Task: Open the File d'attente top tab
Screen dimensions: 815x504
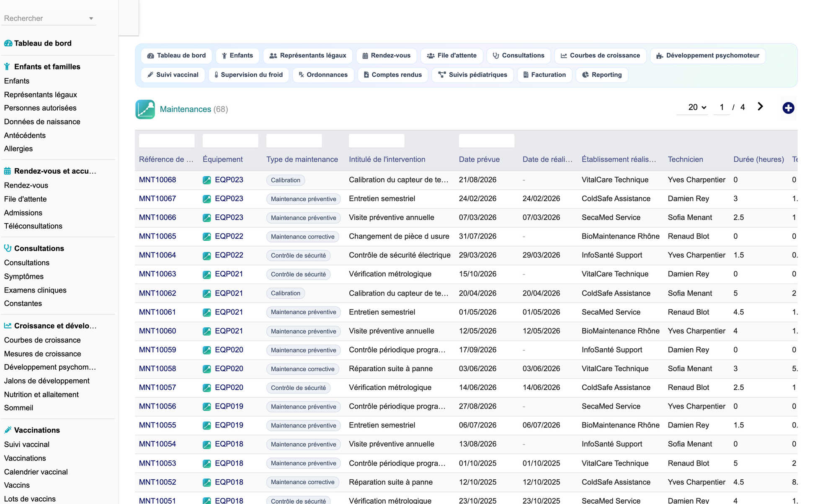Action: (451, 56)
